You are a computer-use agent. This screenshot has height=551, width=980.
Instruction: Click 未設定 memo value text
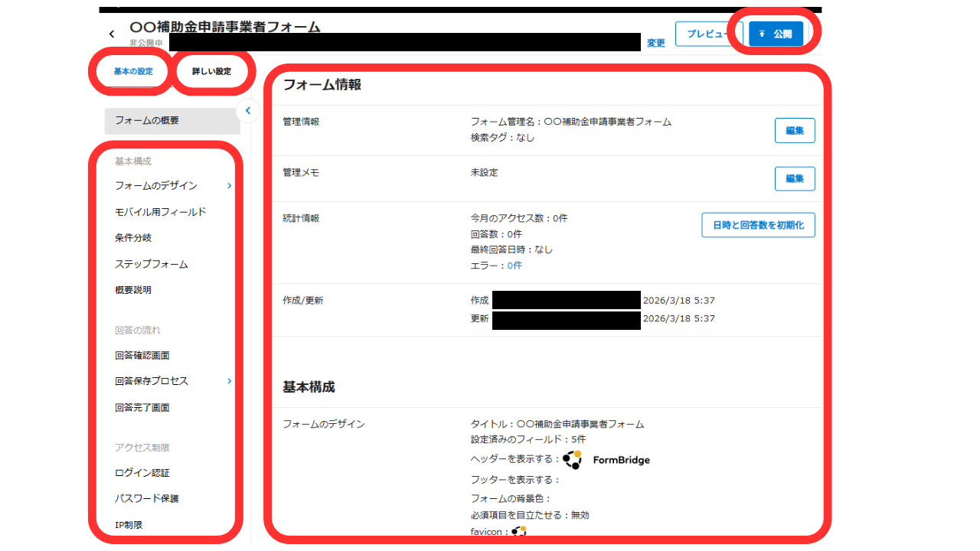coord(484,172)
